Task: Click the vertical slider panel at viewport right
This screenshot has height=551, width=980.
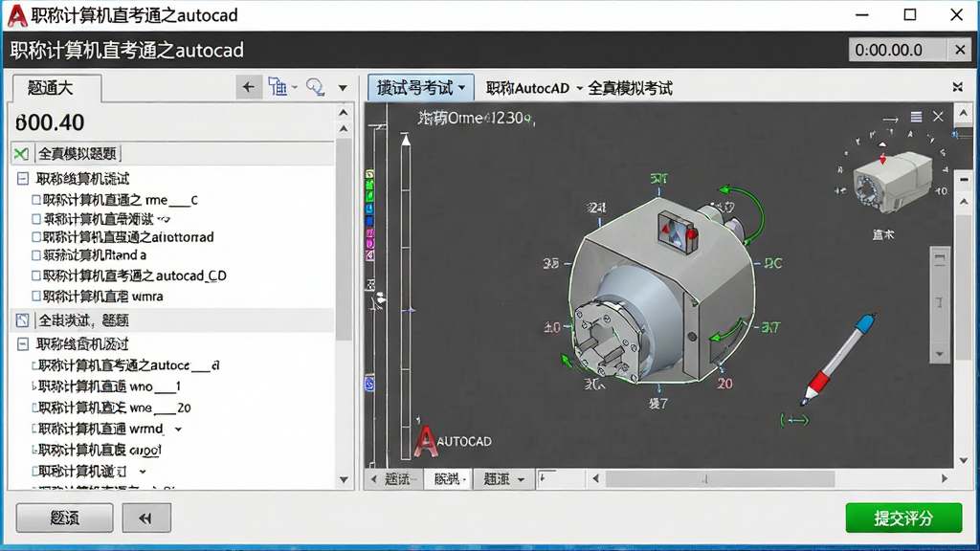Action: pos(940,303)
